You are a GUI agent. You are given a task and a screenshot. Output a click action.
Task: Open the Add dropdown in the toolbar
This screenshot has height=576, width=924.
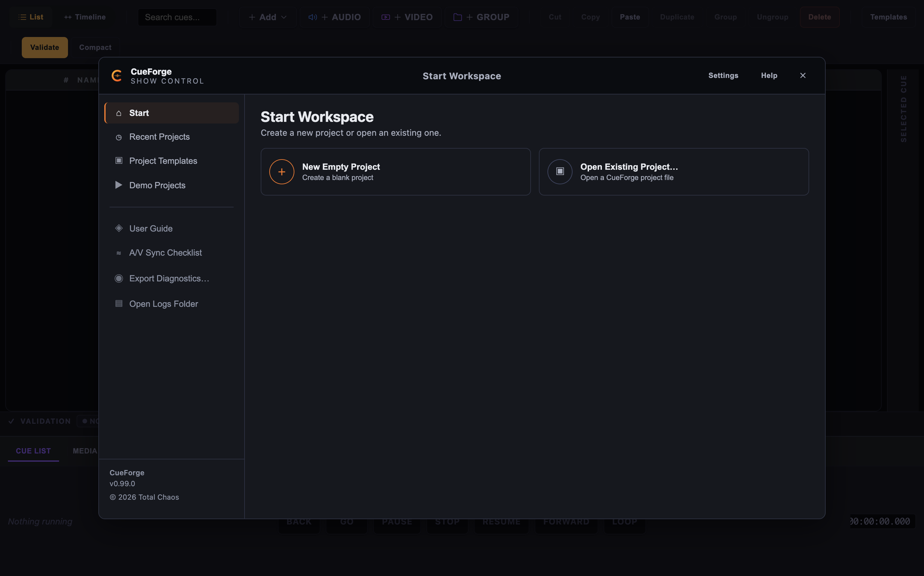(268, 17)
